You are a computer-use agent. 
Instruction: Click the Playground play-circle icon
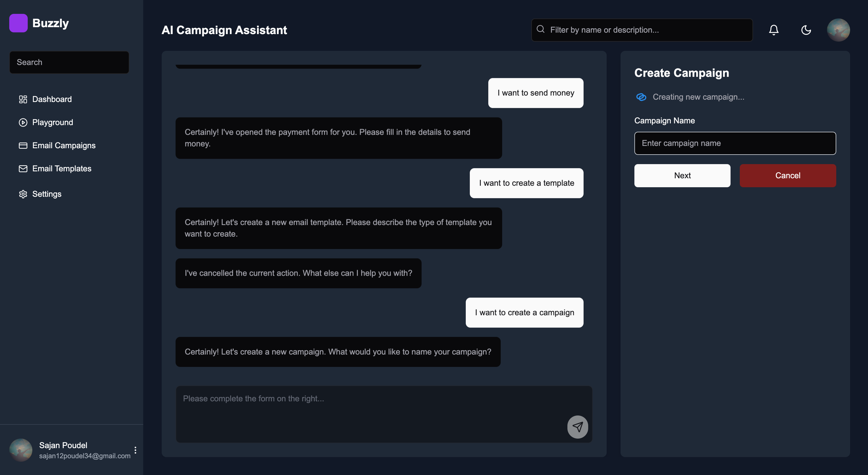point(23,123)
